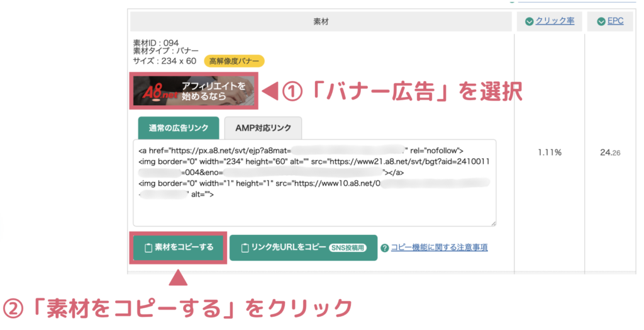Click the クリック率 column header link

coord(554,21)
